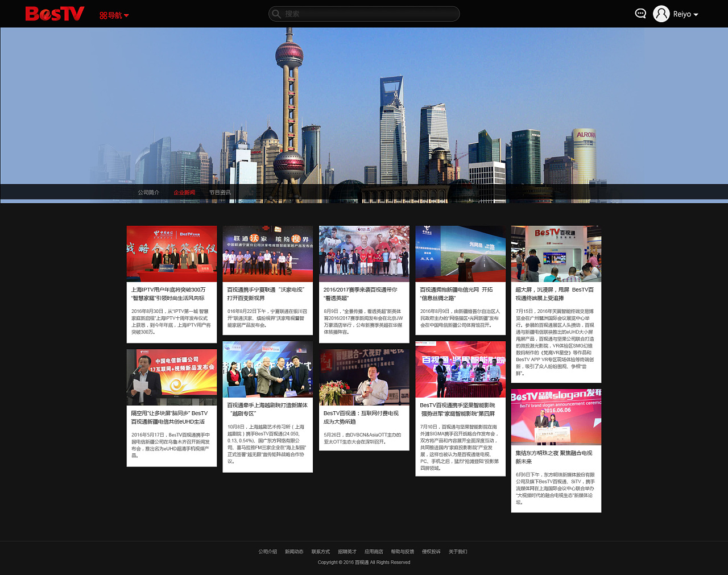Viewport: 728px width, 575px height.
Task: Click the user avatar icon
Action: pyautogui.click(x=661, y=14)
